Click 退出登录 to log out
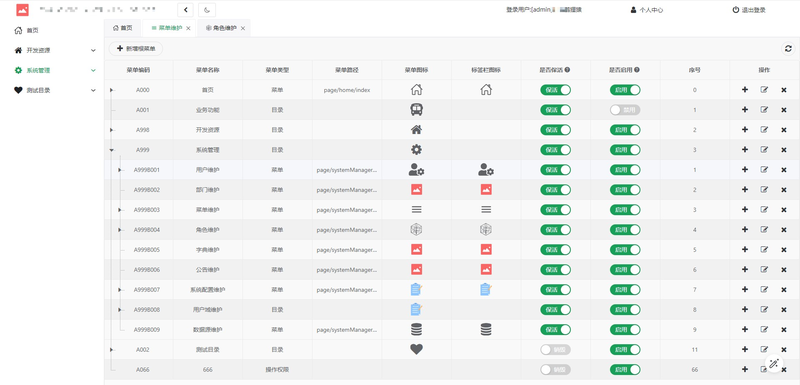 749,10
